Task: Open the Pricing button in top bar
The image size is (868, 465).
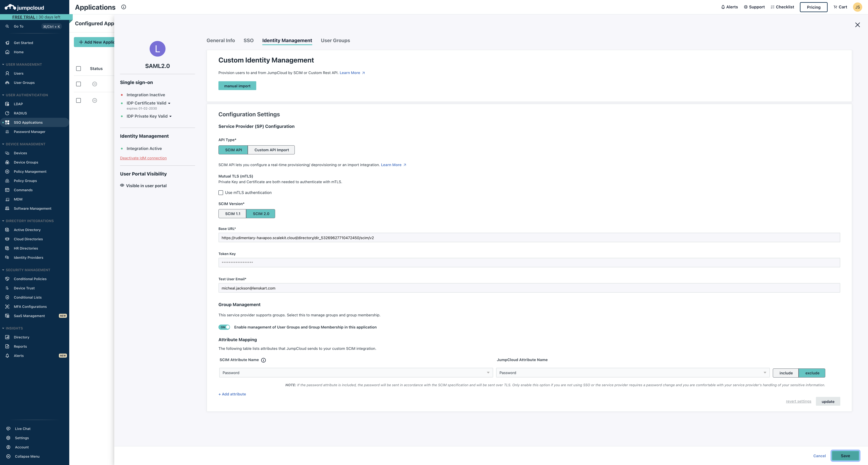Action: [x=813, y=7]
